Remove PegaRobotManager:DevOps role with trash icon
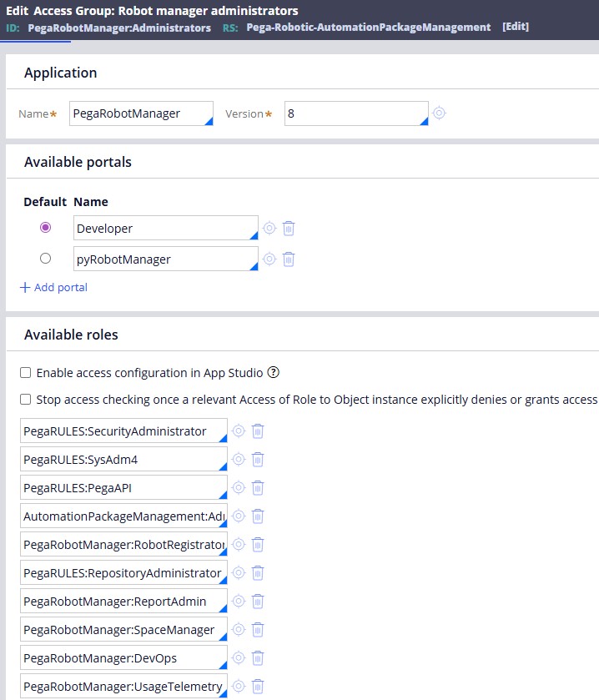This screenshot has height=700, width=599. (258, 657)
